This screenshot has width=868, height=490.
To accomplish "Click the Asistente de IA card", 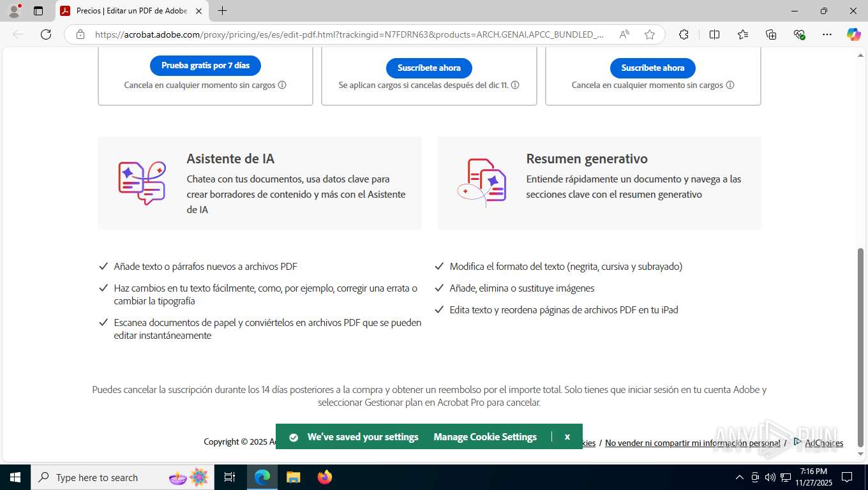I will (260, 183).
